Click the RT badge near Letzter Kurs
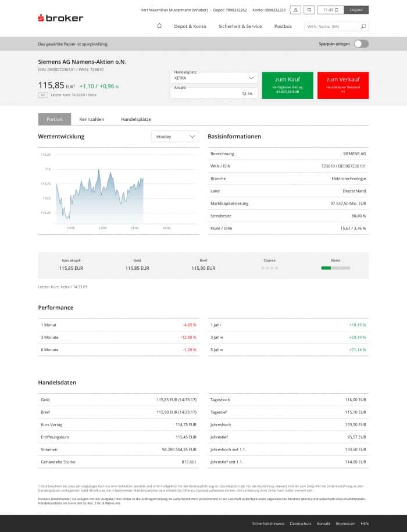The height and width of the screenshot is (532, 407). pos(43,95)
